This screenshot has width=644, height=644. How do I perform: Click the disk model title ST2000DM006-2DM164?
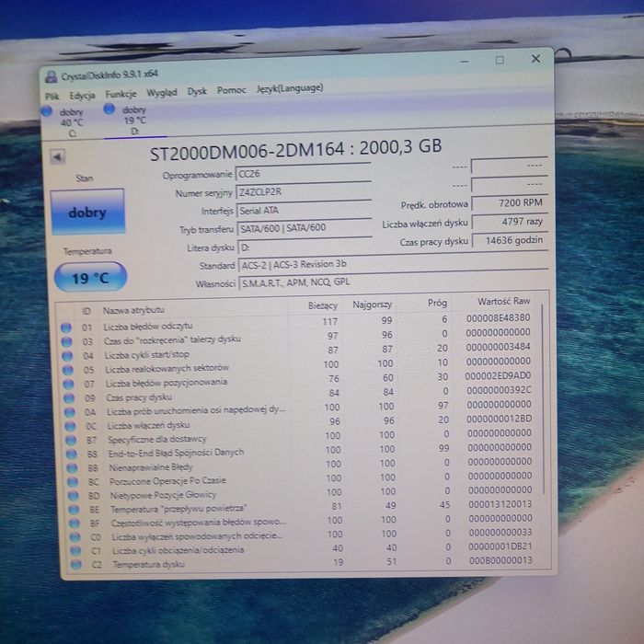[x=247, y=153]
